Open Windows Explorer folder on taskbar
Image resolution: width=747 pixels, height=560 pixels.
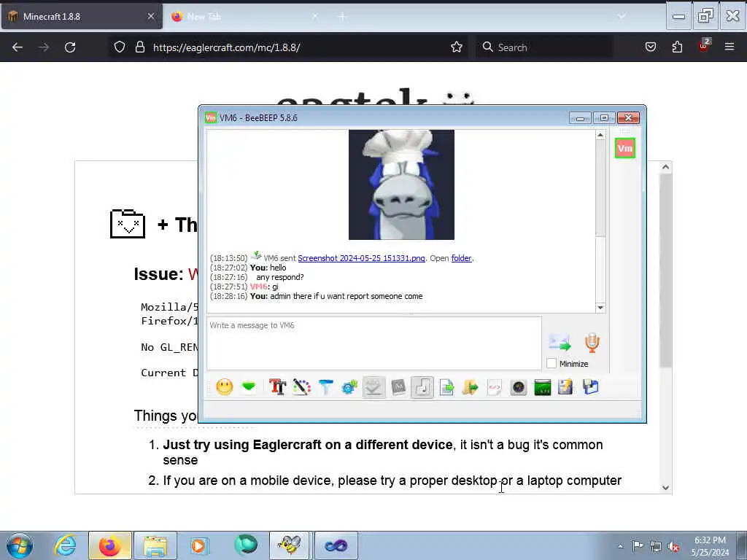(155, 545)
